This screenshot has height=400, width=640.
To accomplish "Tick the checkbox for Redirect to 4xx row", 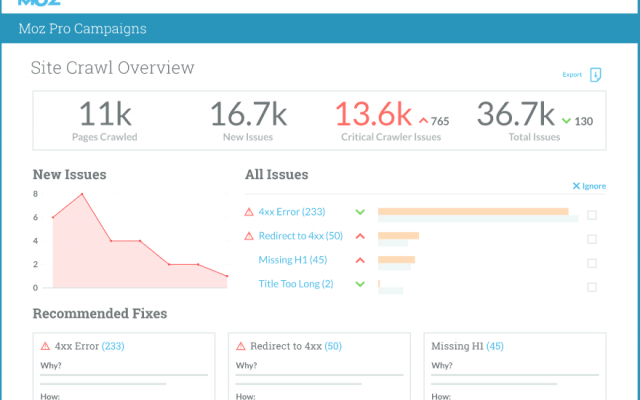I will [592, 239].
